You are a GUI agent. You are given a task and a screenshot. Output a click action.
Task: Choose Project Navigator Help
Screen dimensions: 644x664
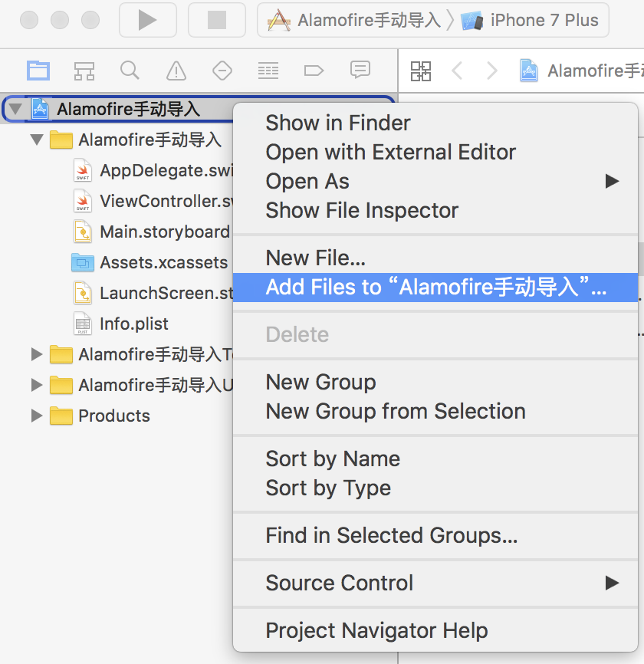(435, 630)
